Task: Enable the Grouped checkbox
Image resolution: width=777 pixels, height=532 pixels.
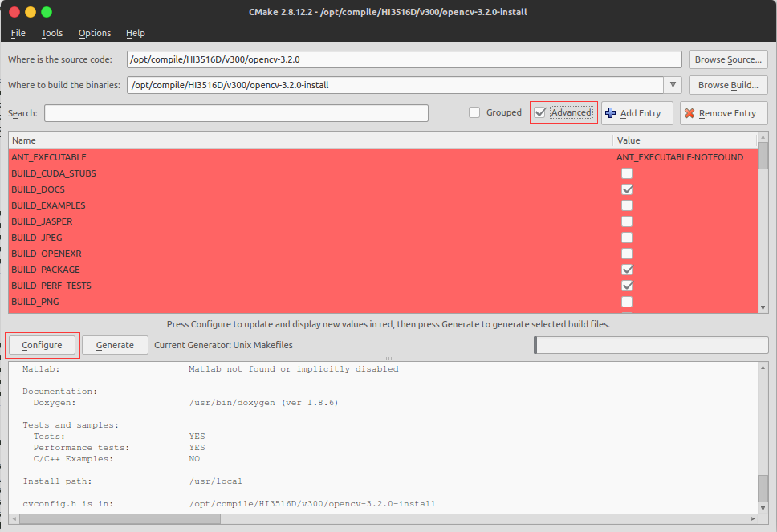Action: pyautogui.click(x=475, y=112)
